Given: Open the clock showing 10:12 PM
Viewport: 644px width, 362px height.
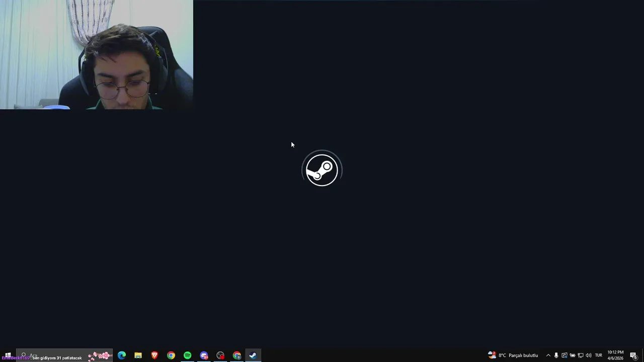Looking at the screenshot, I should click(615, 355).
